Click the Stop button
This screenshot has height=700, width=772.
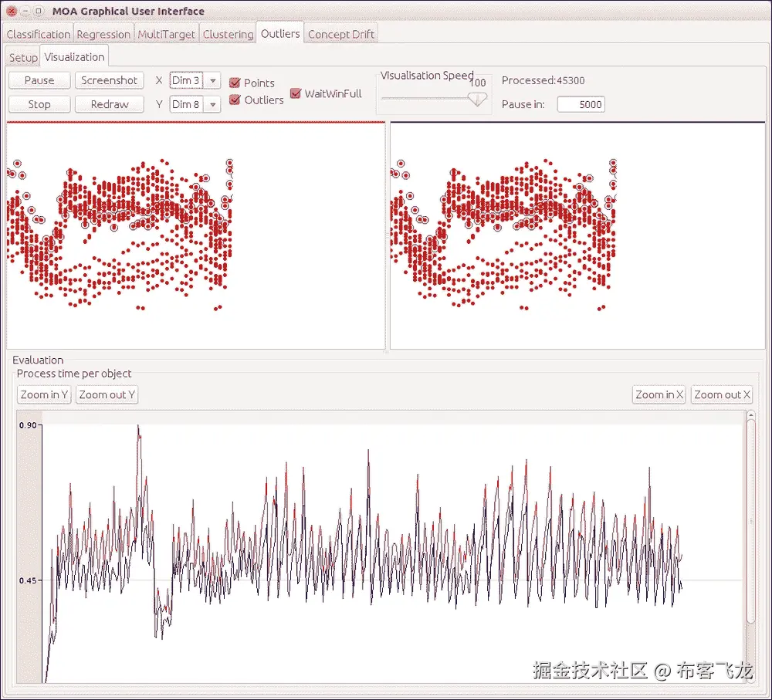tap(39, 104)
